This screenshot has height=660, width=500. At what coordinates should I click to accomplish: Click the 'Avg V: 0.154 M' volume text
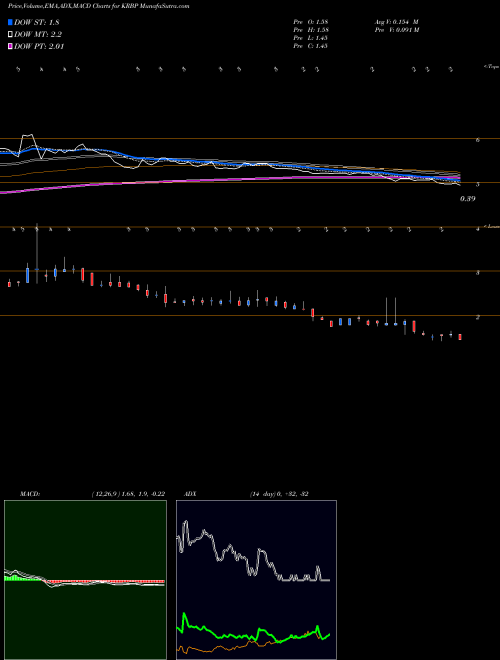click(396, 22)
